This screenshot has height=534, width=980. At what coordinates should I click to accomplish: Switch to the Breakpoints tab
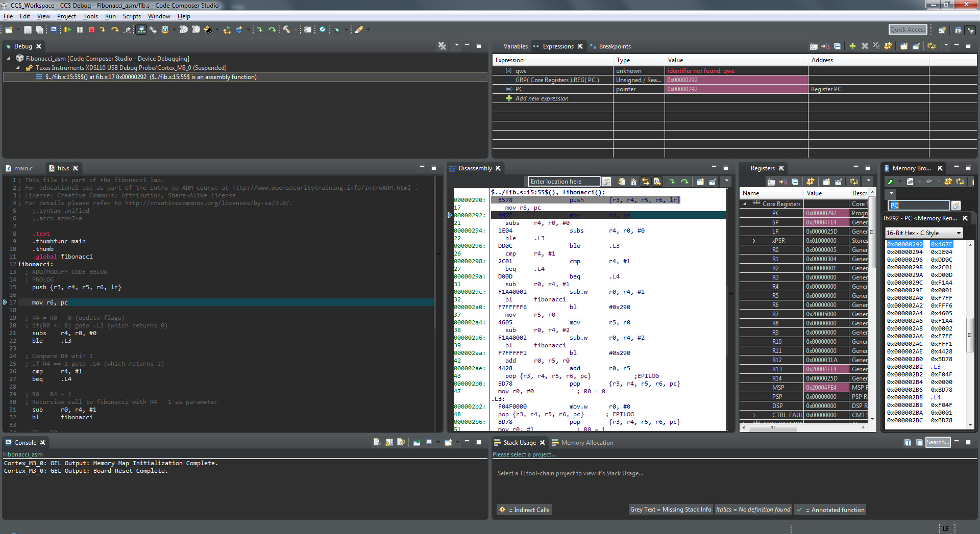pos(615,46)
